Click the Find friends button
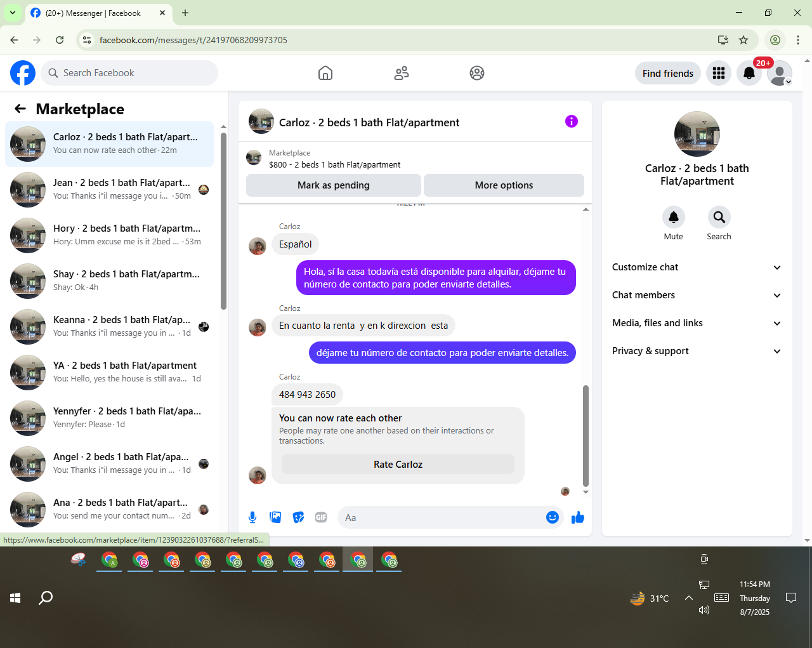 pos(668,74)
